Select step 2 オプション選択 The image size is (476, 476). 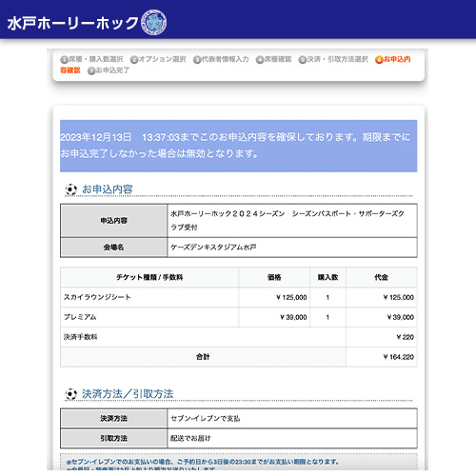(x=158, y=59)
